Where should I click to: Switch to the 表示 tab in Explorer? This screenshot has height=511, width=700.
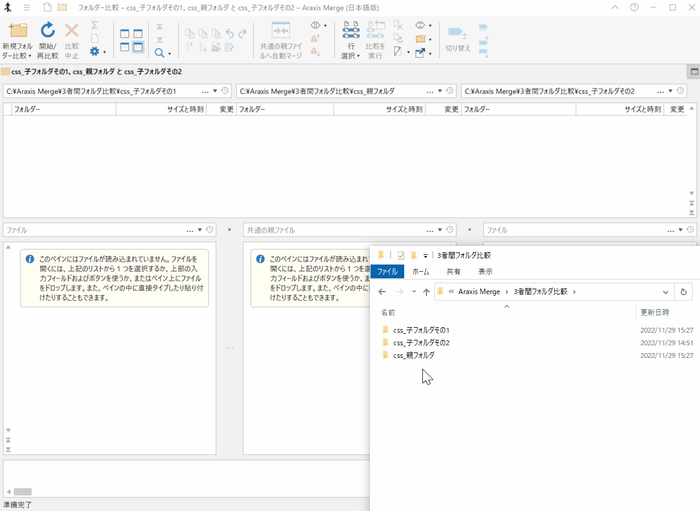pos(485,271)
